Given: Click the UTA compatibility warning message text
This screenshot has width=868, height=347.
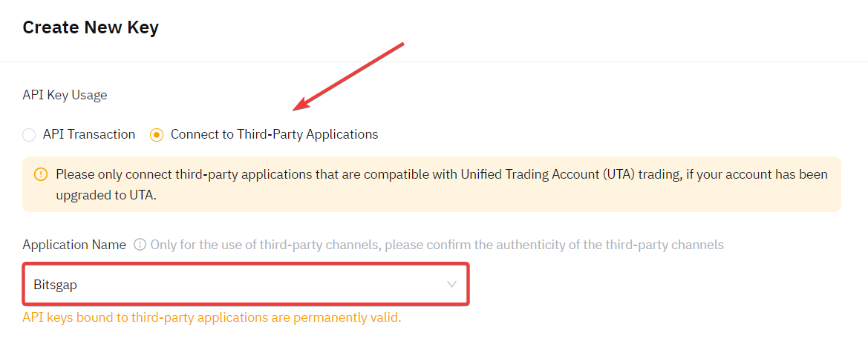Looking at the screenshot, I should 297,175.
